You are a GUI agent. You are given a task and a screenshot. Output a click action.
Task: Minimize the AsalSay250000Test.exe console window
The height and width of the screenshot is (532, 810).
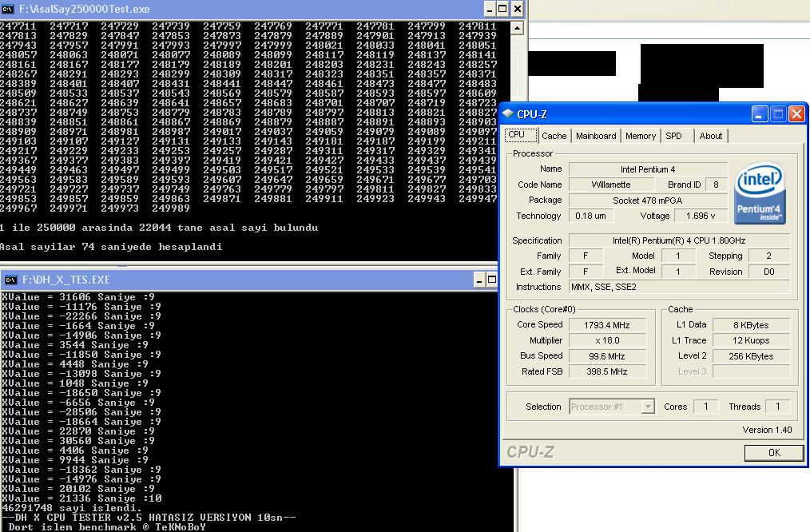(x=490, y=9)
